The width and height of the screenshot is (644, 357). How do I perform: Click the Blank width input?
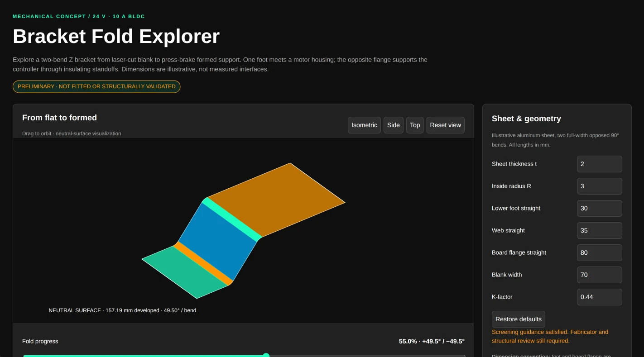[x=600, y=275]
